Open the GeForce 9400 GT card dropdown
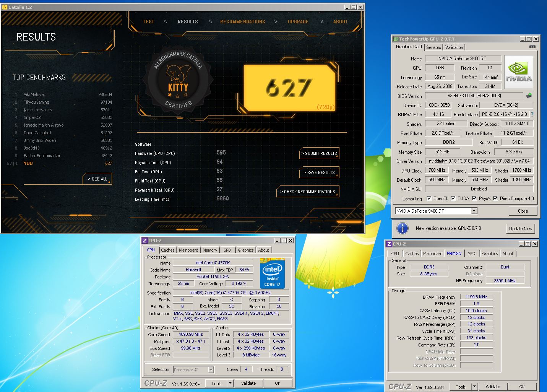 coord(474,211)
